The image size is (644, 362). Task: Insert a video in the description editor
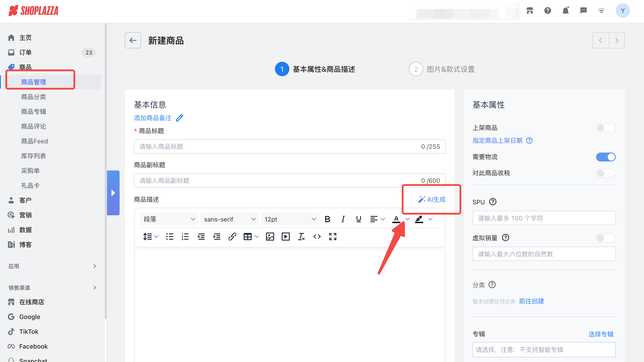click(x=285, y=236)
